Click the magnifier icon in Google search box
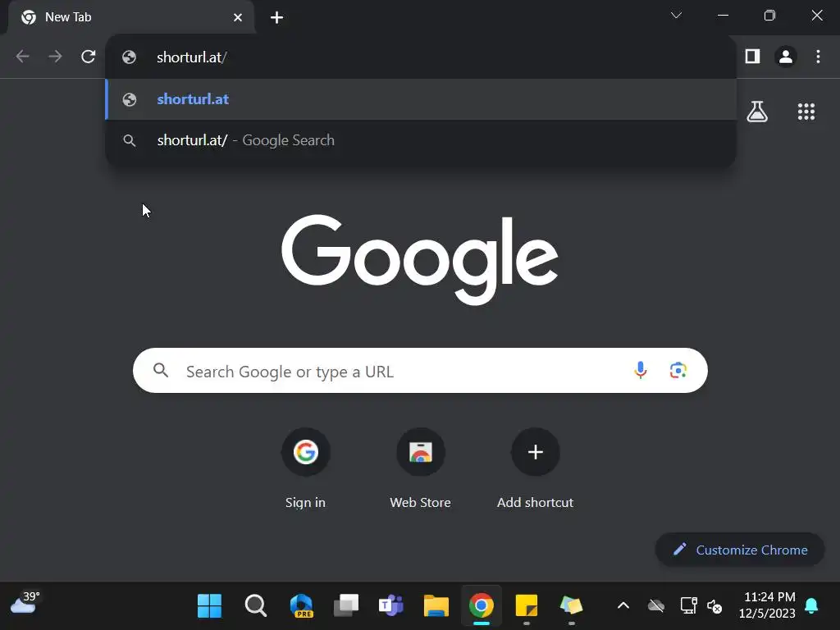Image resolution: width=840 pixels, height=630 pixels. (x=161, y=370)
